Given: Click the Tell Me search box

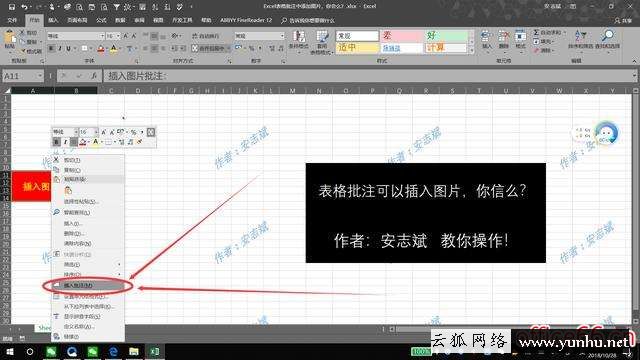Looking at the screenshot, I should (x=308, y=20).
